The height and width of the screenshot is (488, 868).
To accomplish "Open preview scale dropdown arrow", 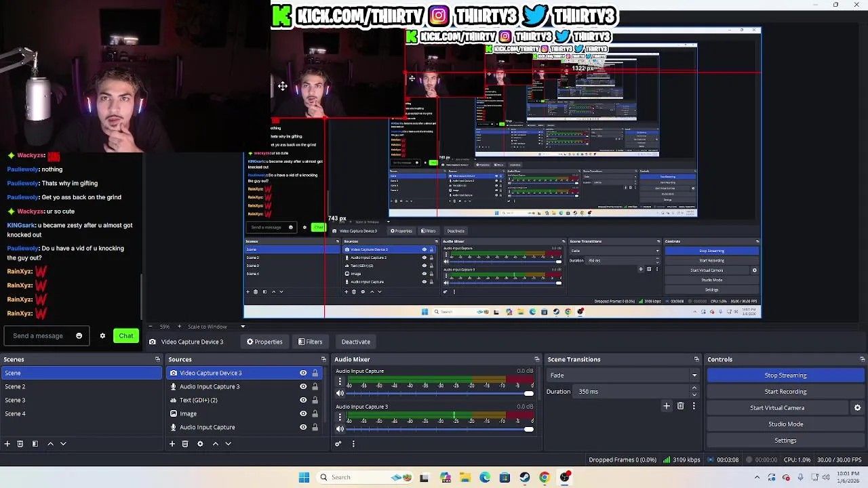I will (x=242, y=327).
